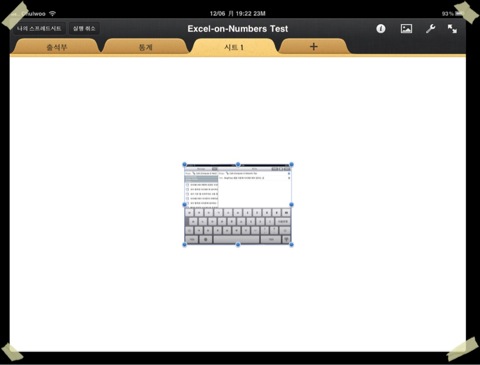Click the image's top-center selection handle
Viewport: 480px width, 365px height.
click(238, 164)
